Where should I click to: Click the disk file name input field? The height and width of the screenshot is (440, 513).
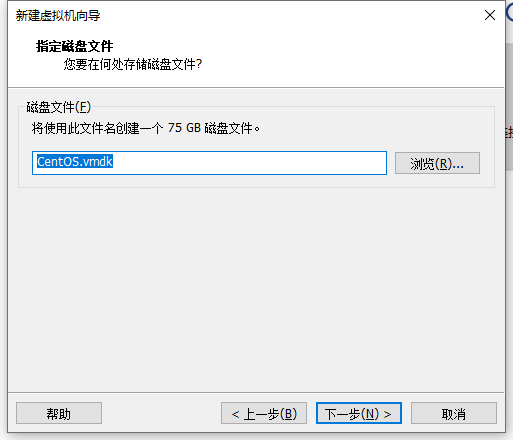pyautogui.click(x=209, y=163)
